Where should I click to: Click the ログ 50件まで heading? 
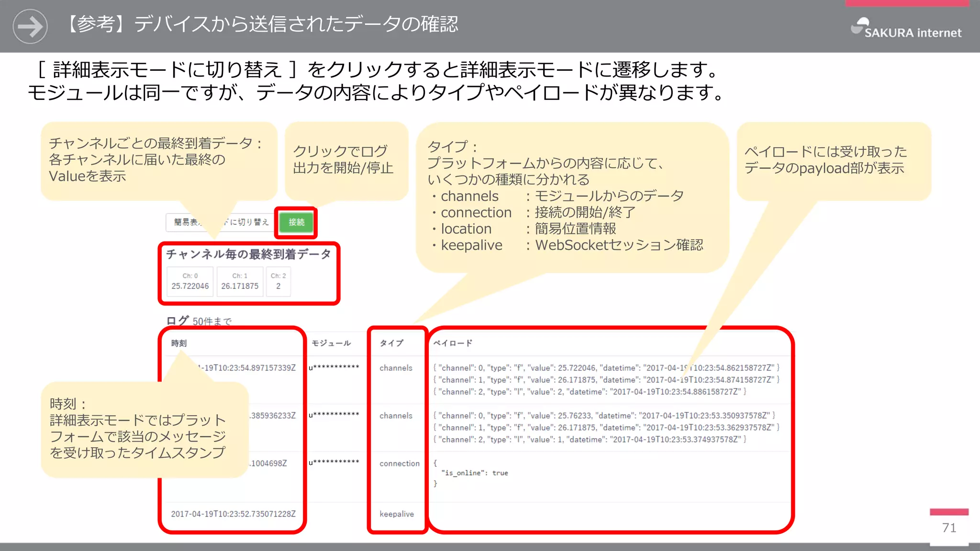pos(199,320)
